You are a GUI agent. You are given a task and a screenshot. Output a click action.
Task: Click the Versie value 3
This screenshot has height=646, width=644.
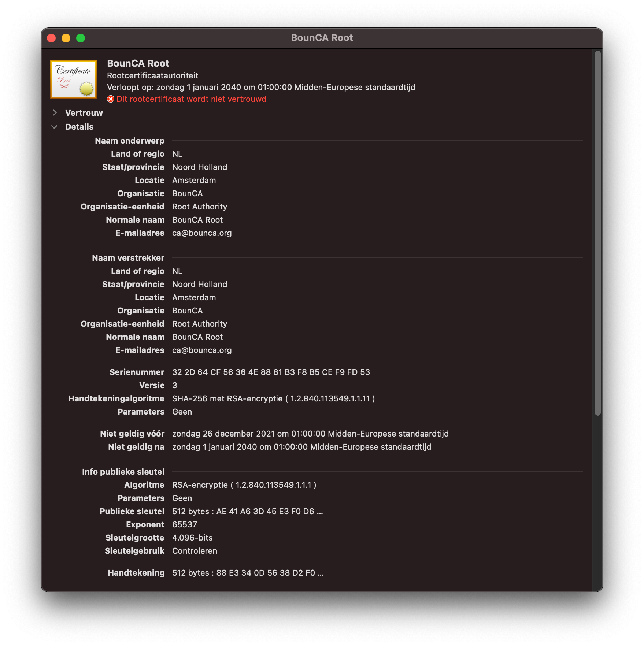click(x=175, y=385)
